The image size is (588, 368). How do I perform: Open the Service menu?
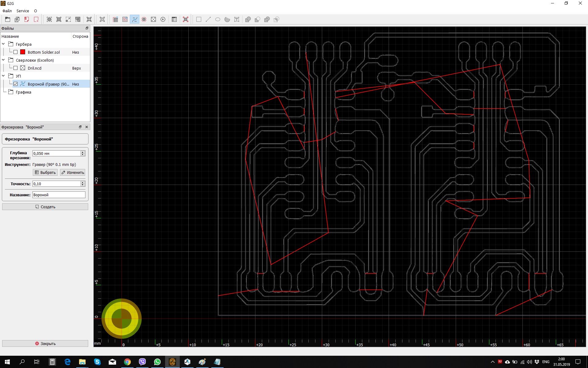click(x=23, y=11)
